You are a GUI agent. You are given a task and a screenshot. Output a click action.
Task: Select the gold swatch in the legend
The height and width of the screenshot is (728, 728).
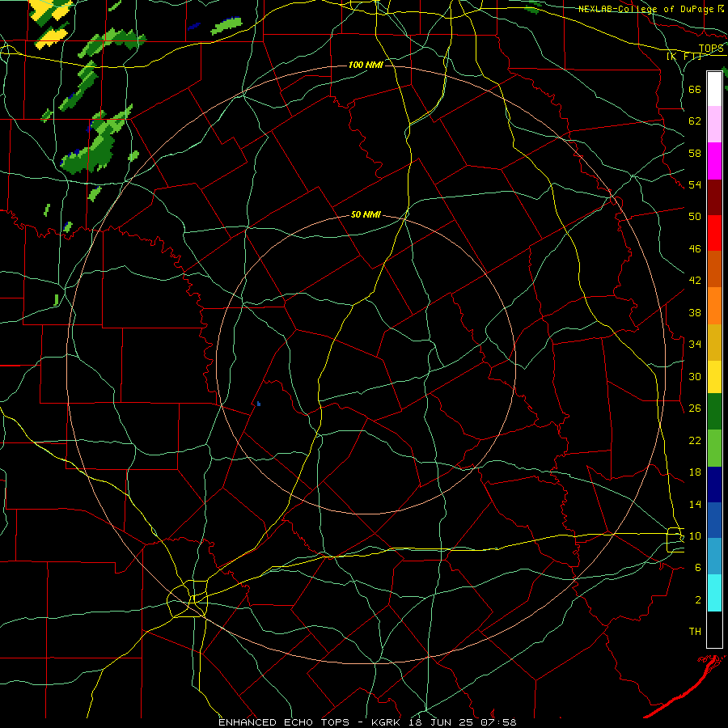coord(714,342)
